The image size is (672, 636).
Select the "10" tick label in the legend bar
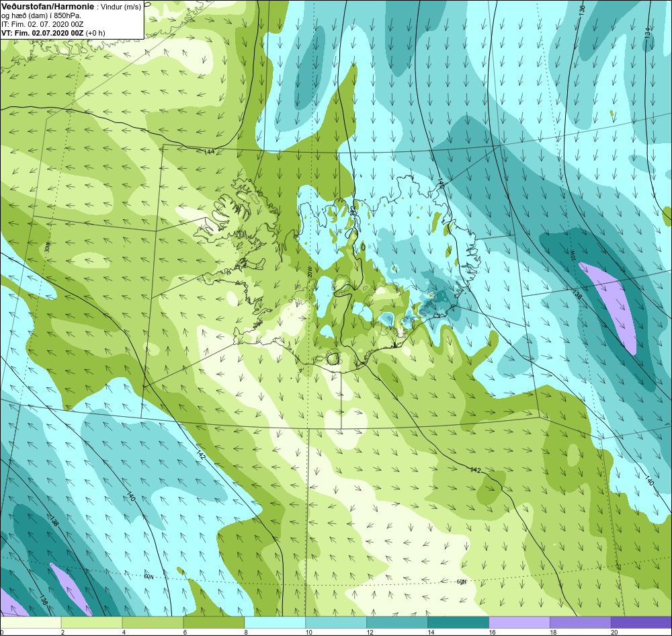tap(308, 632)
